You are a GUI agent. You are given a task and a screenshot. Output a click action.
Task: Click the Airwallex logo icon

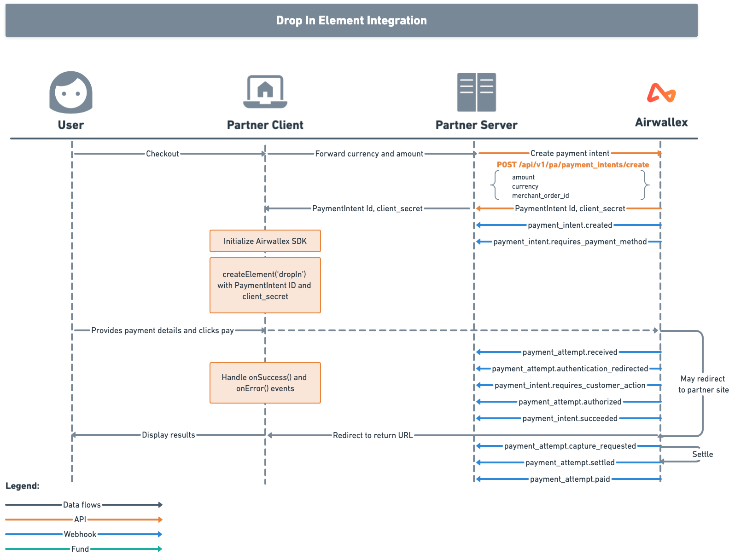point(661,92)
